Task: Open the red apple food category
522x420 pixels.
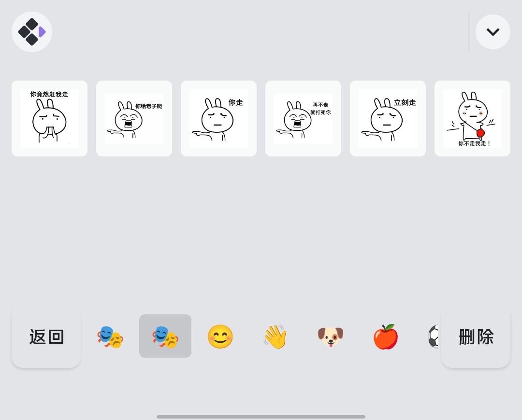Action: point(386,336)
